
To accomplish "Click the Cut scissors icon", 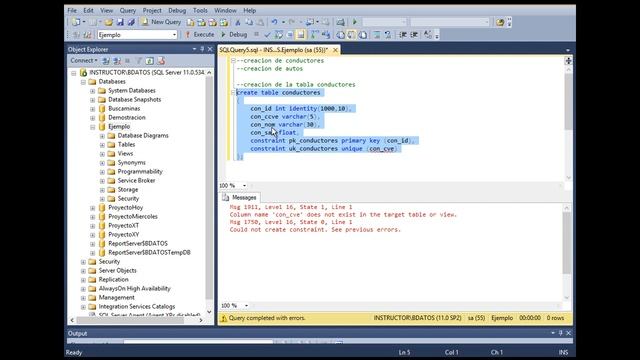I will pyautogui.click(x=238, y=22).
